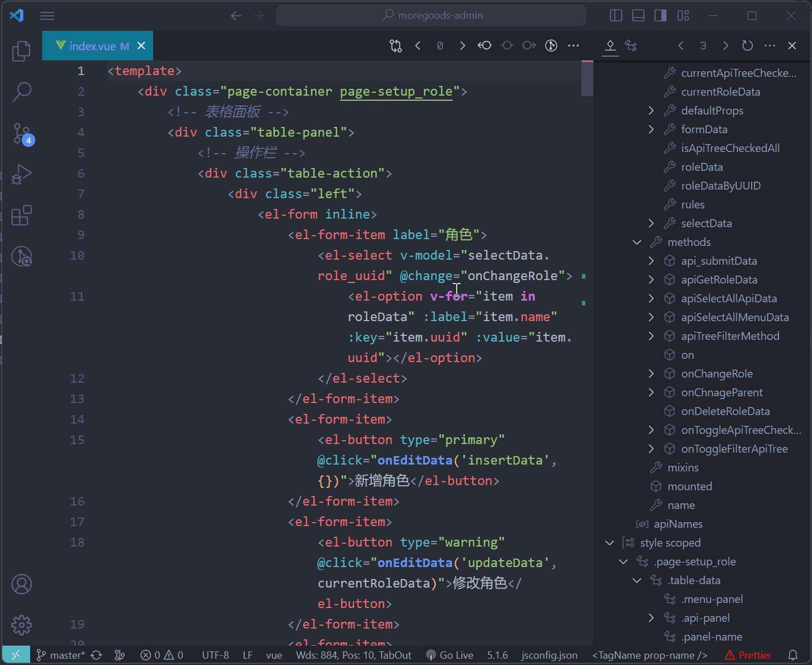The width and height of the screenshot is (812, 665).
Task: Open the application hamburger menu
Action: [x=47, y=15]
